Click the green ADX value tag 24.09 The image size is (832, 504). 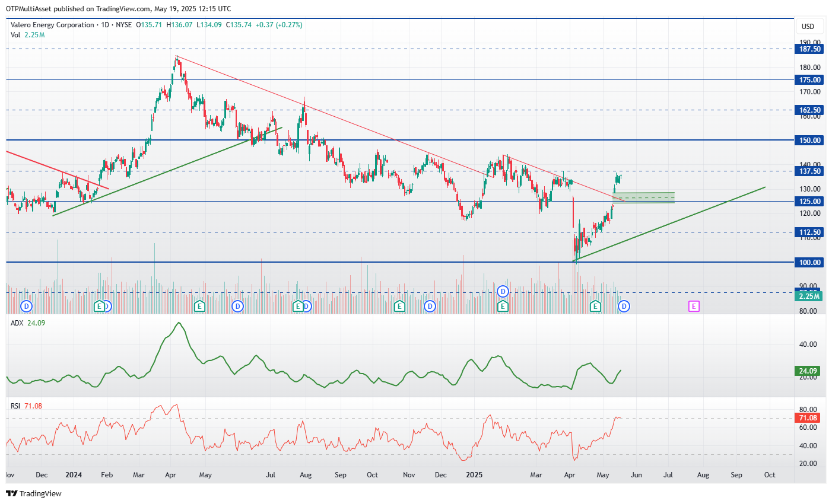[x=808, y=371]
